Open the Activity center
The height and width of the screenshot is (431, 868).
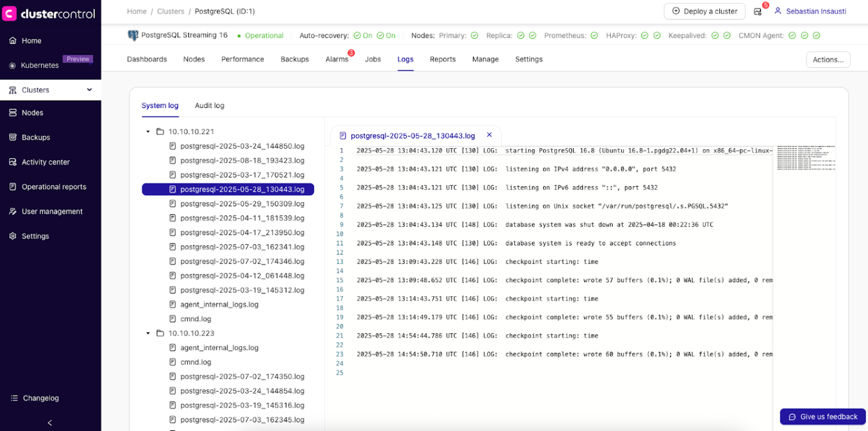[x=45, y=162]
